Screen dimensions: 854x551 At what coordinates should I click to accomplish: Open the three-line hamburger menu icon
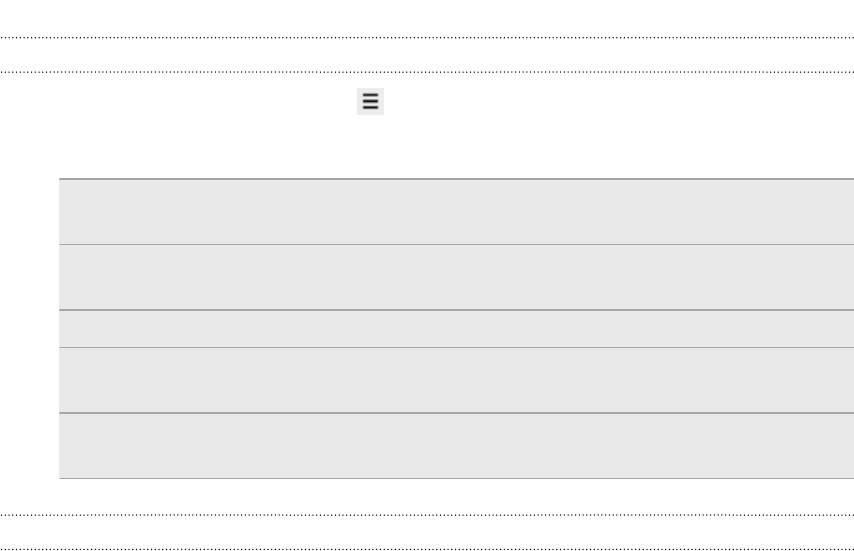pos(371,101)
